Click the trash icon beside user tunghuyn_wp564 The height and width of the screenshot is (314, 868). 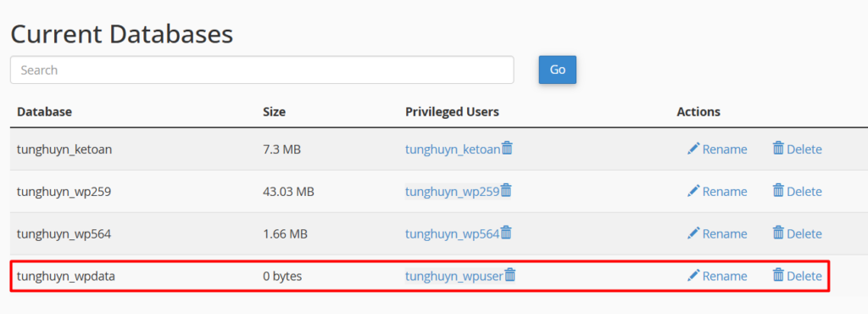point(506,233)
